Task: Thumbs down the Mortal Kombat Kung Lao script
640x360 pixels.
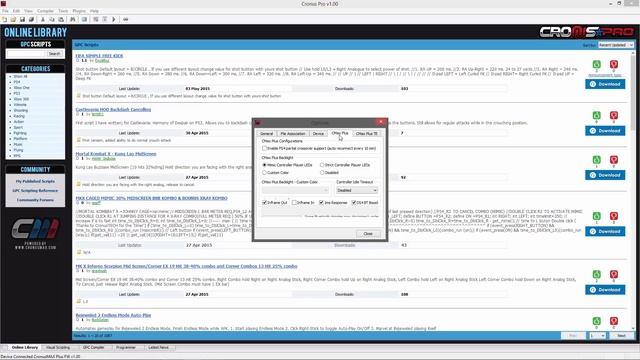Action: click(613, 160)
